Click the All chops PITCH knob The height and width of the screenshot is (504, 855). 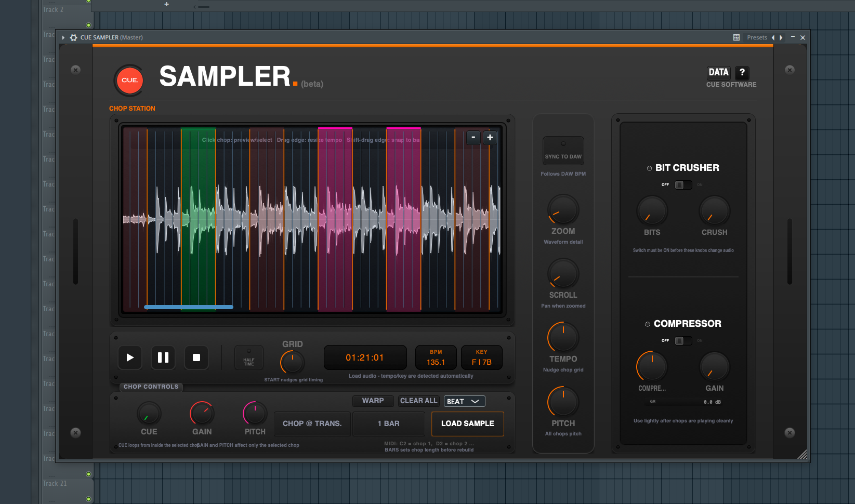point(563,402)
